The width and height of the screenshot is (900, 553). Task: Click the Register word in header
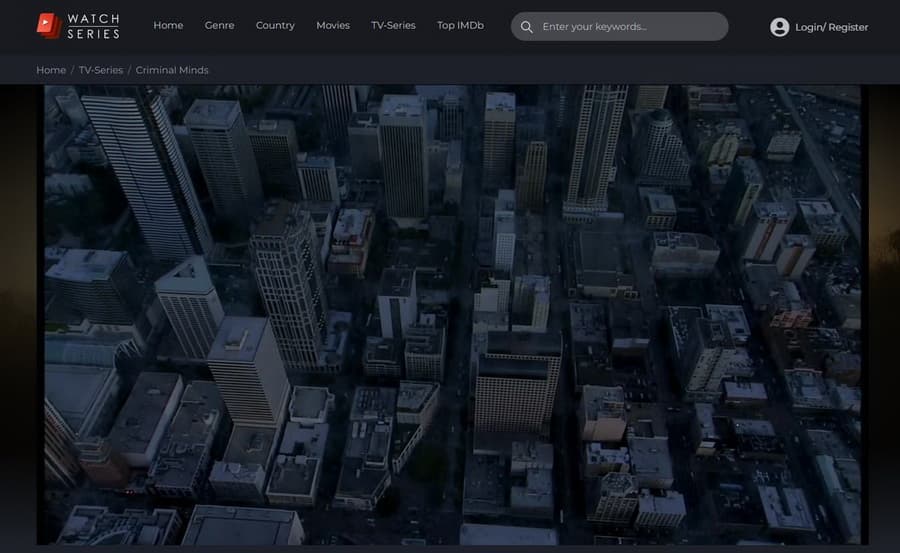point(848,28)
